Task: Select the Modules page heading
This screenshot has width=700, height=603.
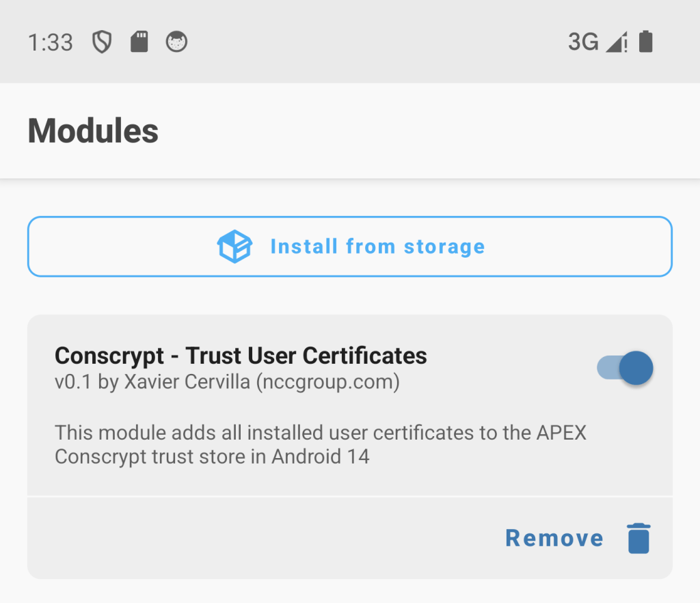Action: coord(93,131)
